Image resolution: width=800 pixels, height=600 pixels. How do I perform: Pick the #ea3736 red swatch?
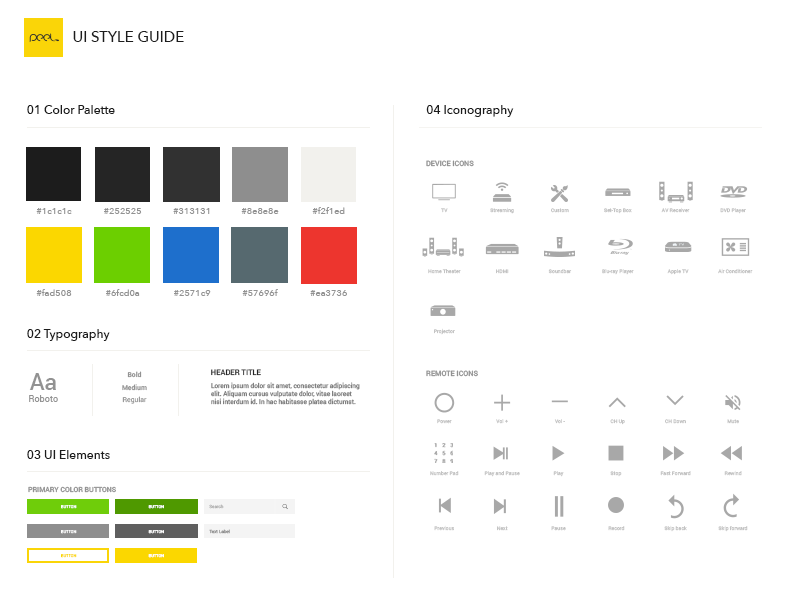tap(329, 255)
